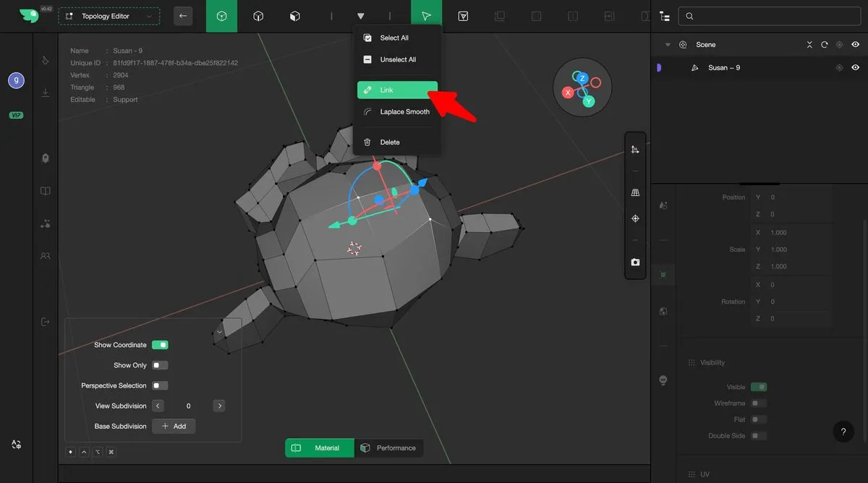Click the target focus icon in viewport
The height and width of the screenshot is (483, 868).
point(635,218)
